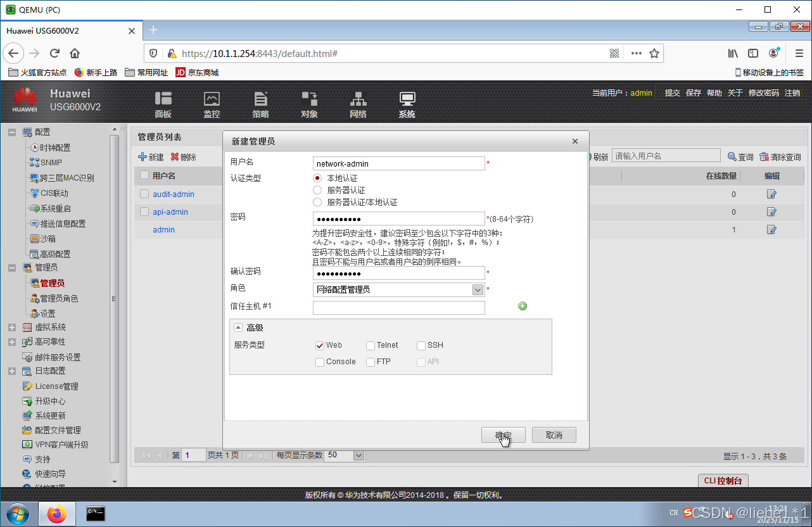Image resolution: width=812 pixels, height=527 pixels.
Task: Collapse the 管理员 tree node
Action: (12, 267)
